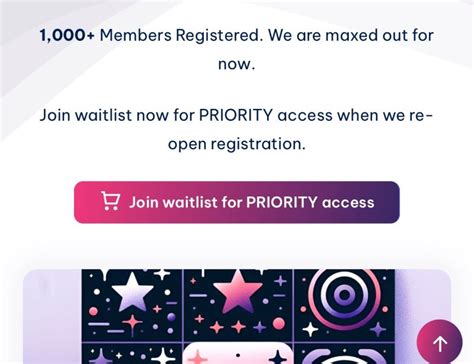The width and height of the screenshot is (474, 364).
Task: Click the now. text under the heading
Action: click(237, 64)
